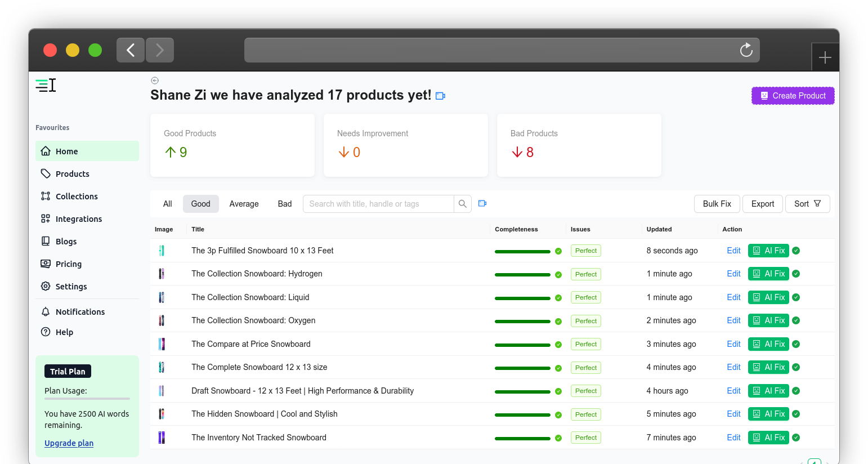Screen dimensions: 868x464
Task: Open the Sort filter dropdown
Action: click(808, 204)
